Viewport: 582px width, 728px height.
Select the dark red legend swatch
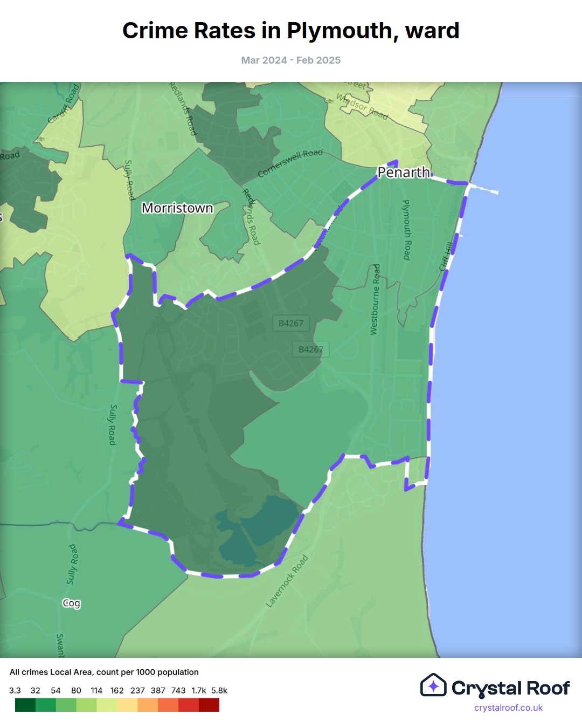(209, 705)
